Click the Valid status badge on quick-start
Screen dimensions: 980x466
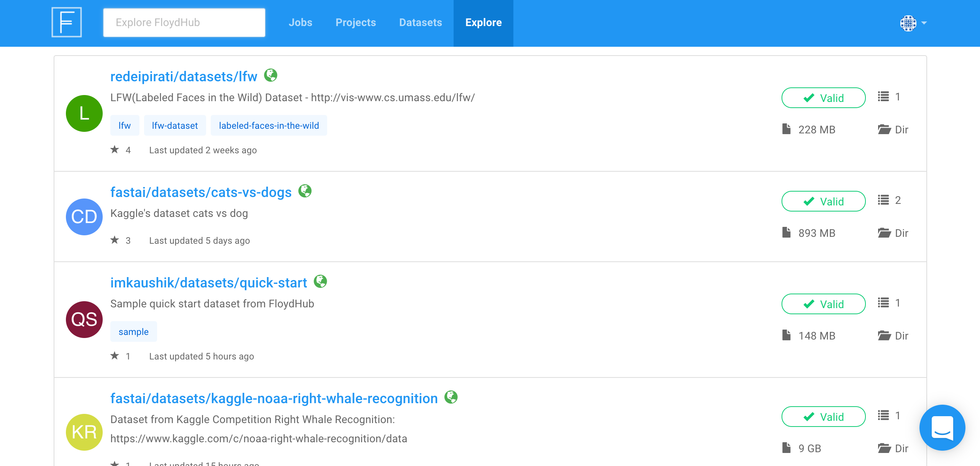coord(823,304)
